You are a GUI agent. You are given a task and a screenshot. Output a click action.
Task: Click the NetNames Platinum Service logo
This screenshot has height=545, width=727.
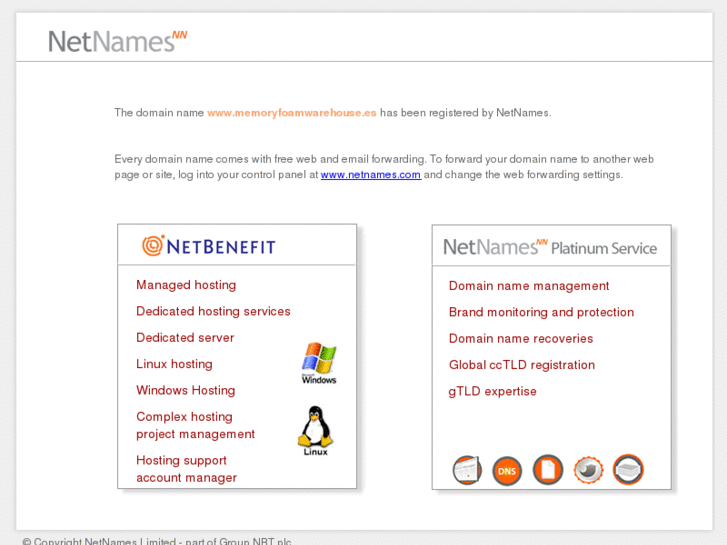pos(550,247)
